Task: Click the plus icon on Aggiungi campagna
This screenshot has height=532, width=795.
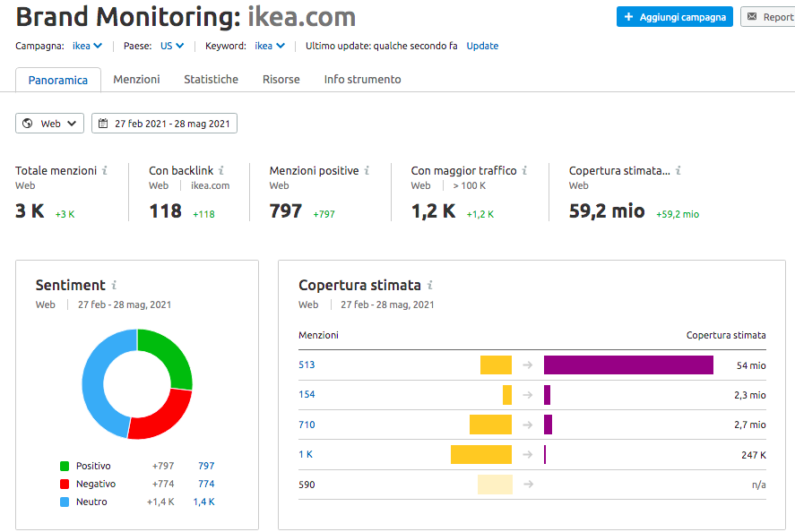Action: (628, 17)
